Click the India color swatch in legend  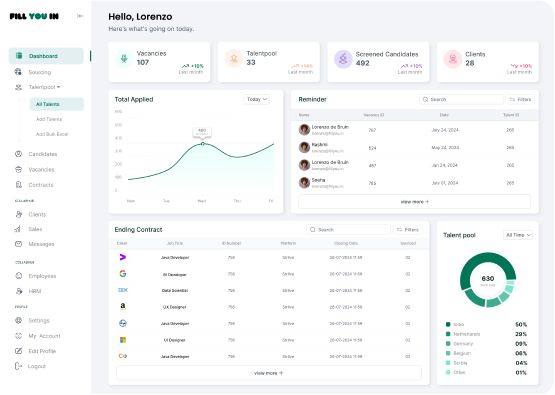[x=448, y=324]
